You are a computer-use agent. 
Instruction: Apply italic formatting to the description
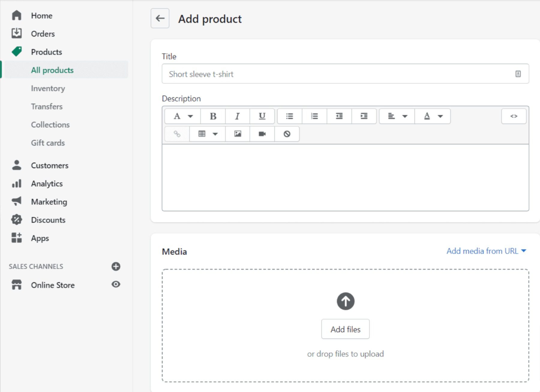tap(237, 116)
